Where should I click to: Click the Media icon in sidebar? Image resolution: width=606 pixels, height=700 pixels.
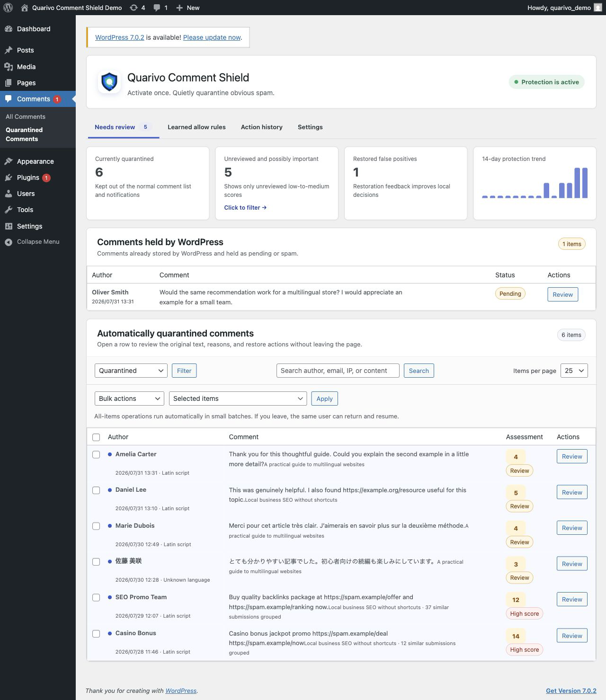(9, 67)
